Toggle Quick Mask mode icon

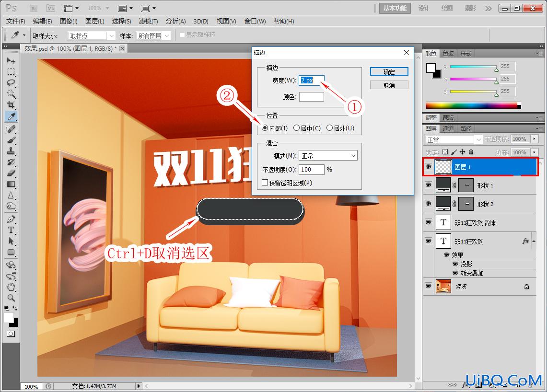pyautogui.click(x=11, y=334)
